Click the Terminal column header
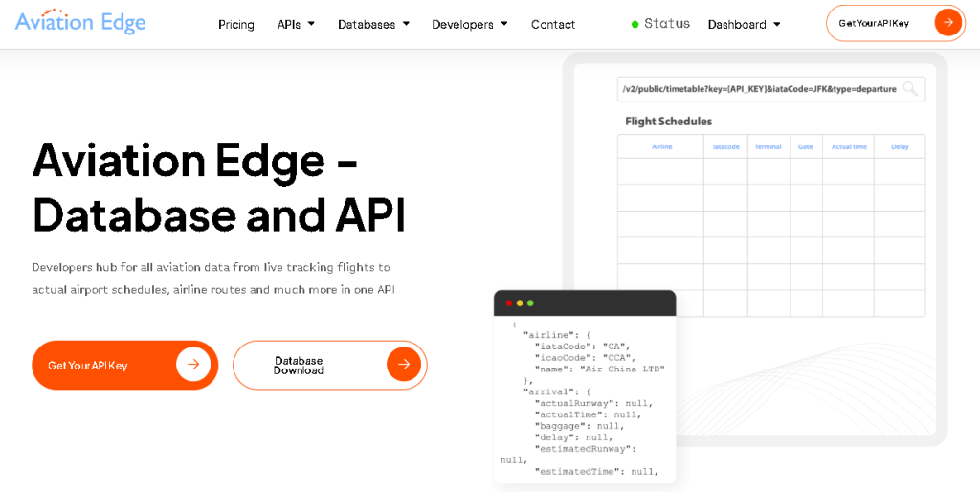This screenshot has height=492, width=980. [x=768, y=146]
